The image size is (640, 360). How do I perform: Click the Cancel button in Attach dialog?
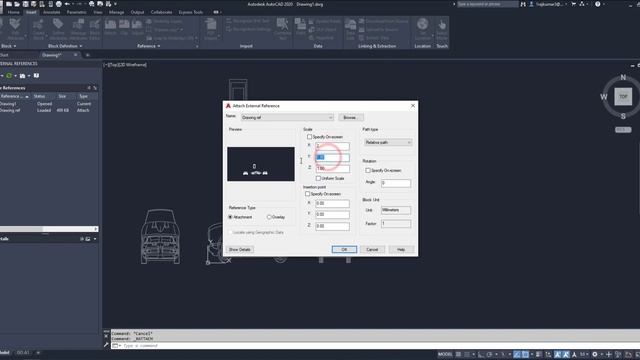pos(372,249)
